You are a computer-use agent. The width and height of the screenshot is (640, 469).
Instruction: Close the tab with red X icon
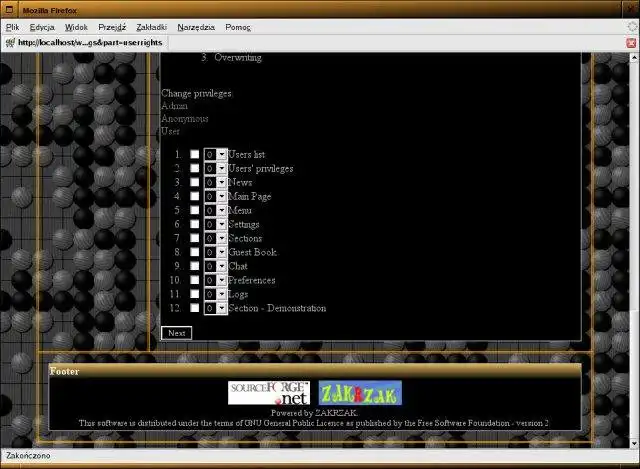point(631,43)
